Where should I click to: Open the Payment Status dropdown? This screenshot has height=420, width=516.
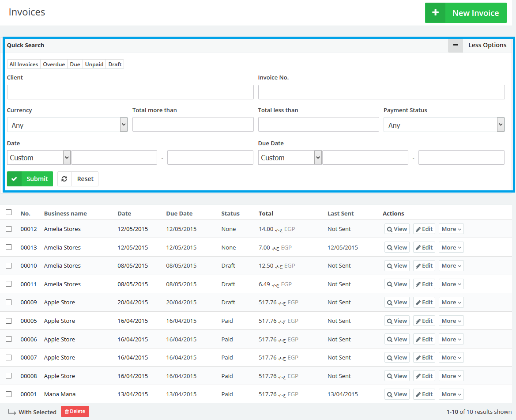coord(444,125)
